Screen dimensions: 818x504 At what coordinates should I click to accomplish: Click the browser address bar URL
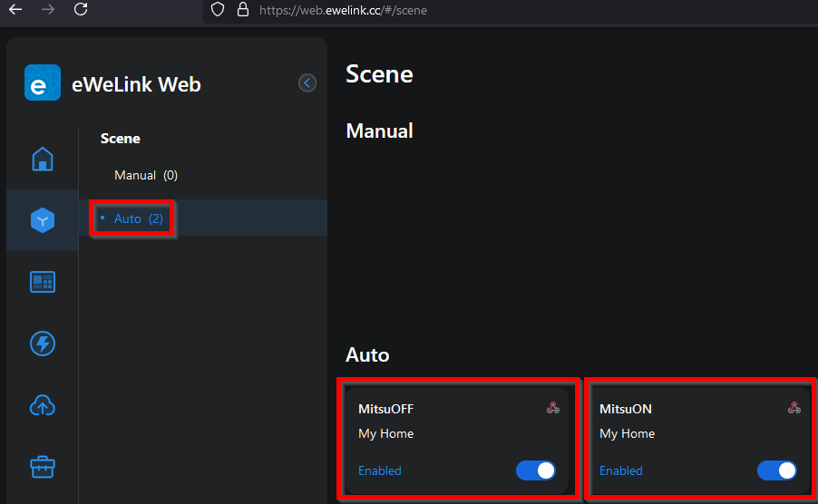[343, 11]
